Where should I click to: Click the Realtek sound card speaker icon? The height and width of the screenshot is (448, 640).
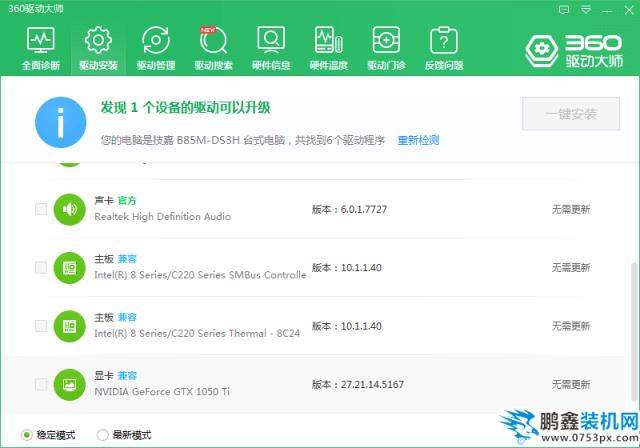coord(69,209)
